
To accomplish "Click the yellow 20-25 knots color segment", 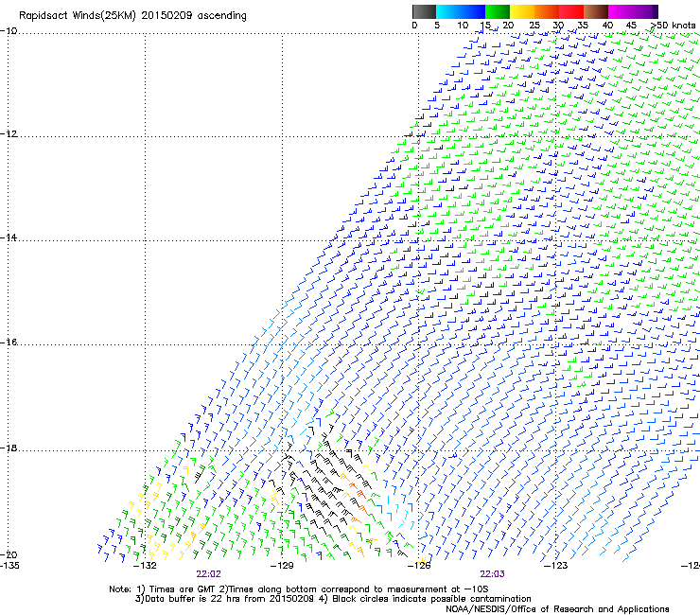I will click(x=522, y=11).
